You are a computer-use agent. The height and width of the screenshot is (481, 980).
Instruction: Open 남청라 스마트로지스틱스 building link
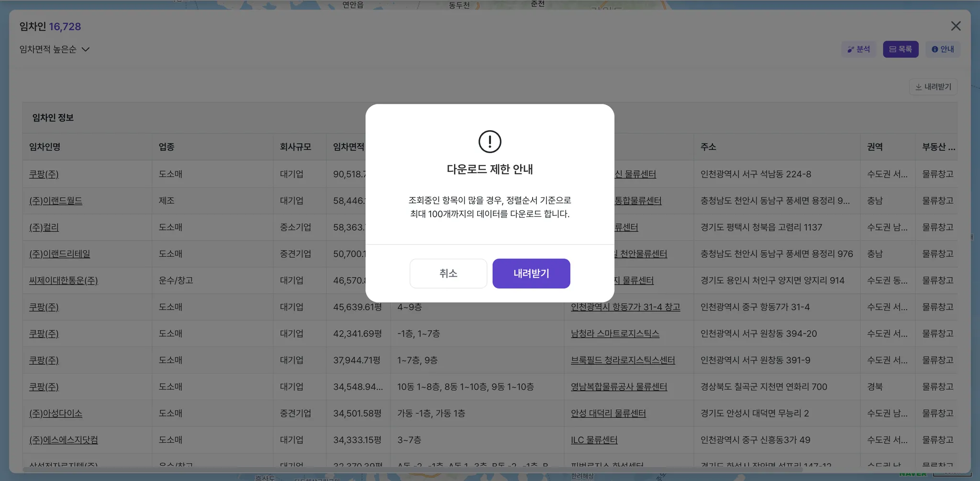click(x=615, y=334)
